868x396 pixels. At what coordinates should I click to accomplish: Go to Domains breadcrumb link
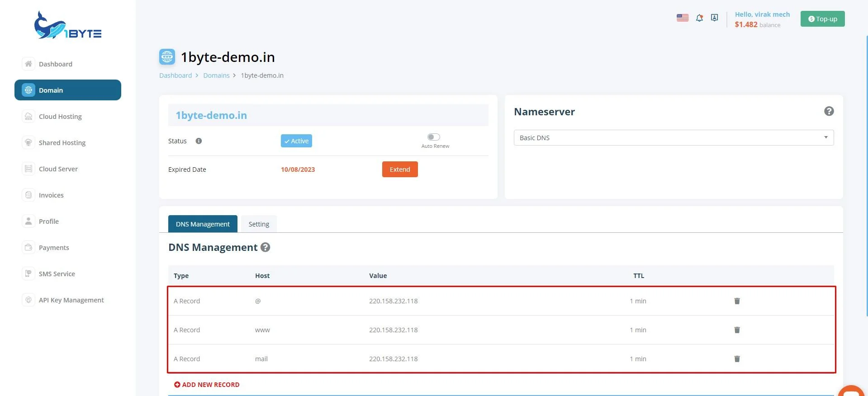(x=216, y=75)
